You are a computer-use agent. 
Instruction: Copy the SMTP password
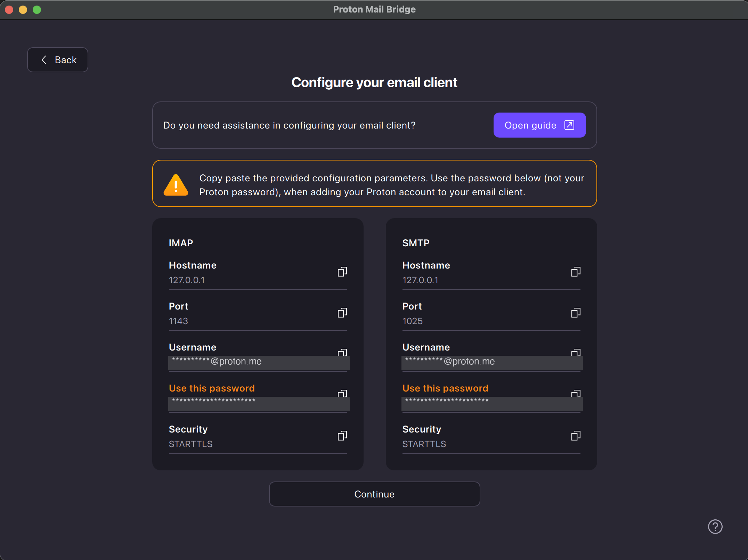[x=576, y=393]
